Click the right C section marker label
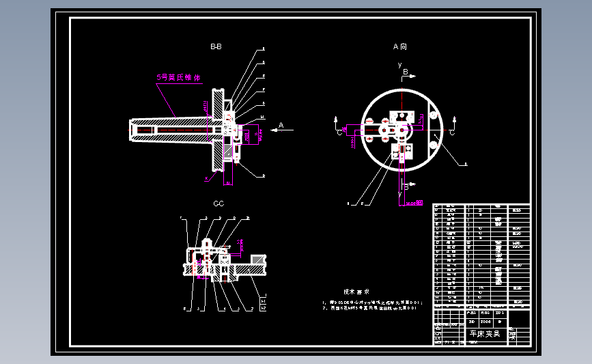Image resolution: width=592 pixels, height=364 pixels. tap(452, 132)
